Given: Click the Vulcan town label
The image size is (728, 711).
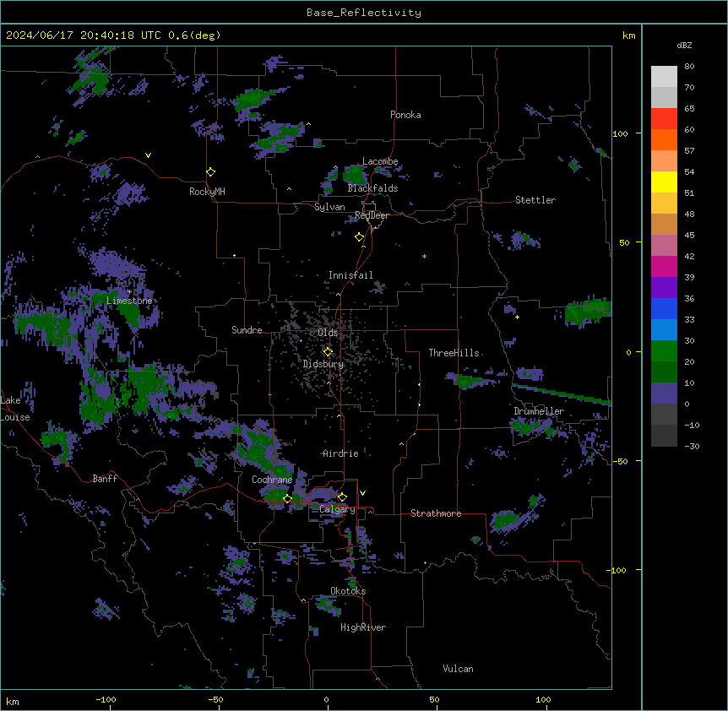Looking at the screenshot, I should point(458,669).
